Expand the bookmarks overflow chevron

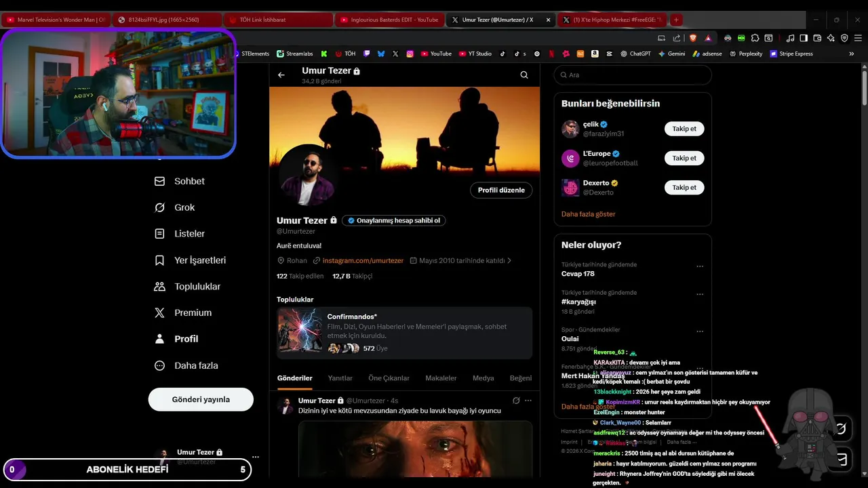[x=852, y=54]
